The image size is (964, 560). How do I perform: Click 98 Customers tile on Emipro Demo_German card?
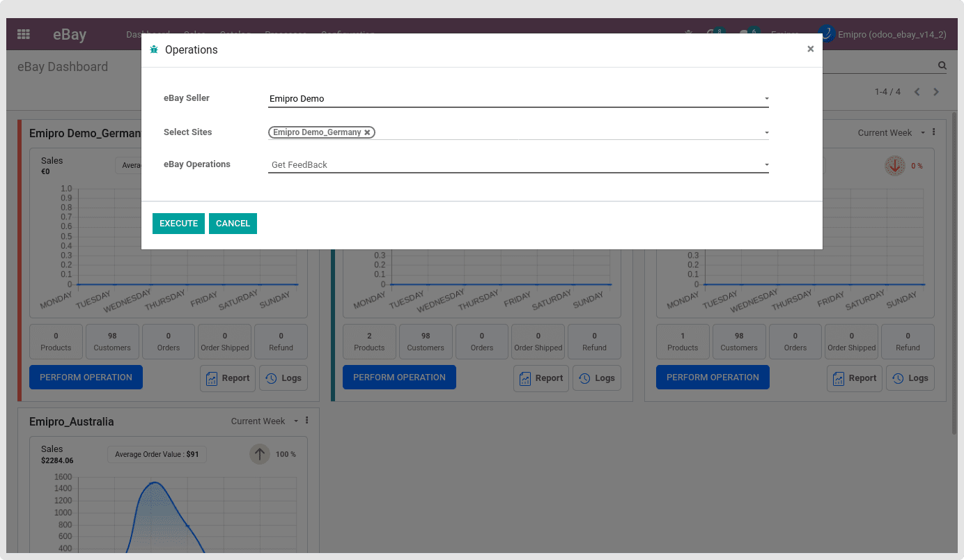tap(112, 341)
